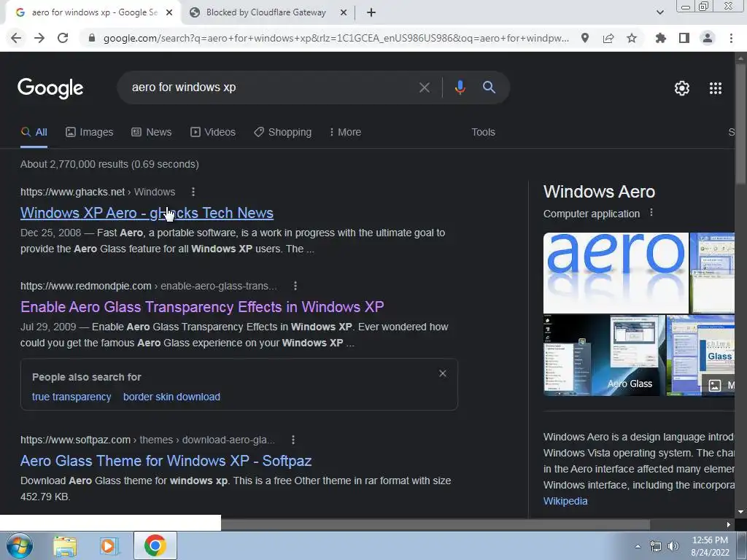Switch to the News results tab
Viewport: 747px width, 560px height.
click(152, 133)
